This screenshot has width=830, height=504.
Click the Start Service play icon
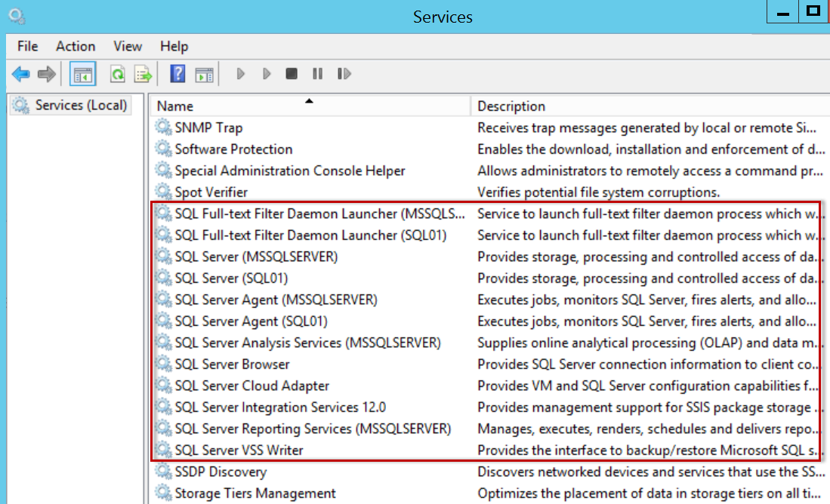coord(240,73)
